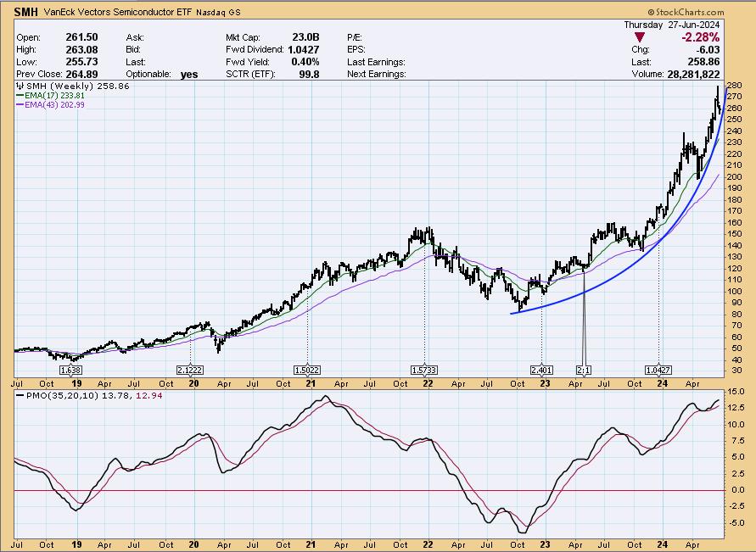Click the 2.401 dividend marker
This screenshot has width=756, height=552.
click(541, 370)
